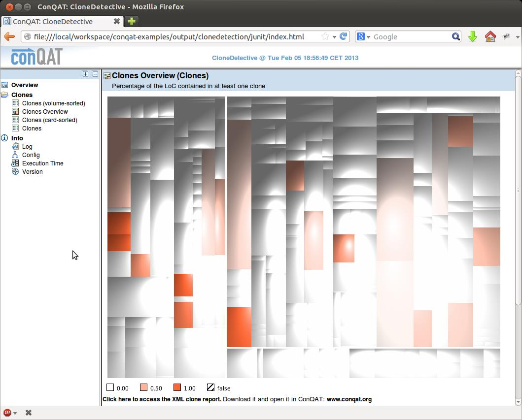Viewport: 522px width, 420px height.
Task: Go to the Firefox home page icon
Action: [490, 36]
